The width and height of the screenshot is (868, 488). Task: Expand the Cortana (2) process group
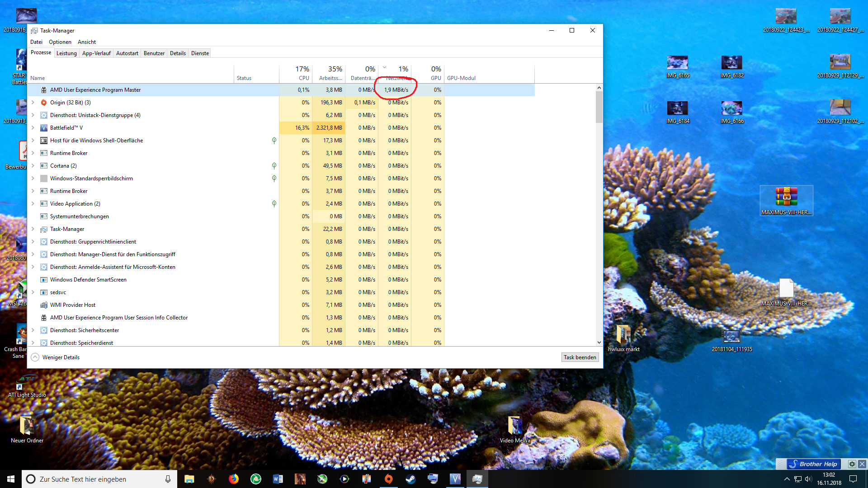click(x=33, y=166)
